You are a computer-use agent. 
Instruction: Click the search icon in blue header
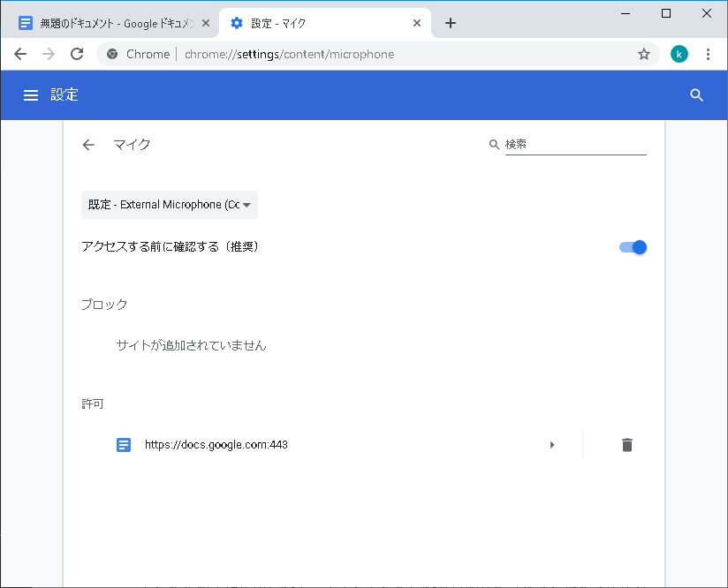(x=696, y=95)
